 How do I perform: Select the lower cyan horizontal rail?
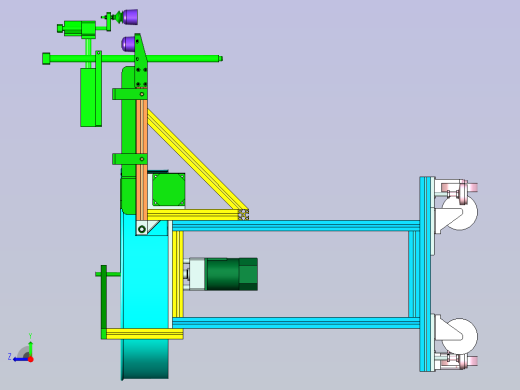pyautogui.click(x=296, y=323)
